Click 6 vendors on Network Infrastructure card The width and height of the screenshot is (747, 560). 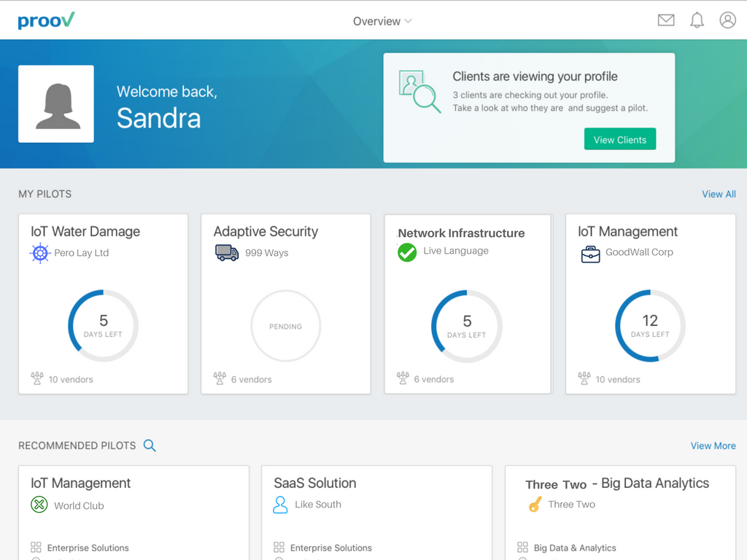point(434,379)
